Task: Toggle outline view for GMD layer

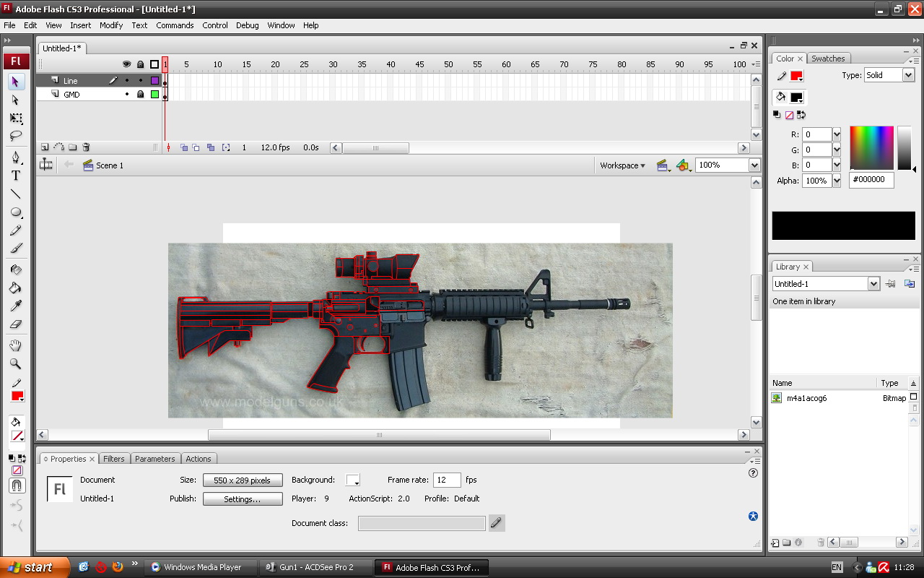Action: [x=154, y=95]
